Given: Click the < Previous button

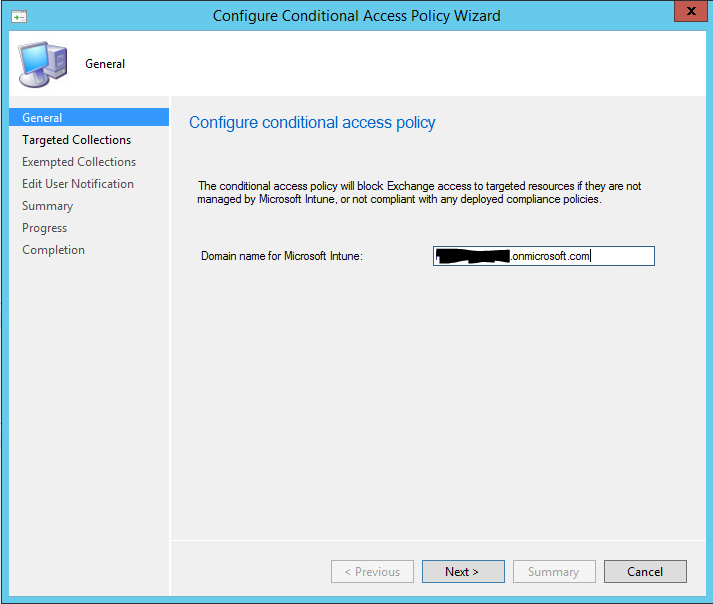Looking at the screenshot, I should 372,571.
